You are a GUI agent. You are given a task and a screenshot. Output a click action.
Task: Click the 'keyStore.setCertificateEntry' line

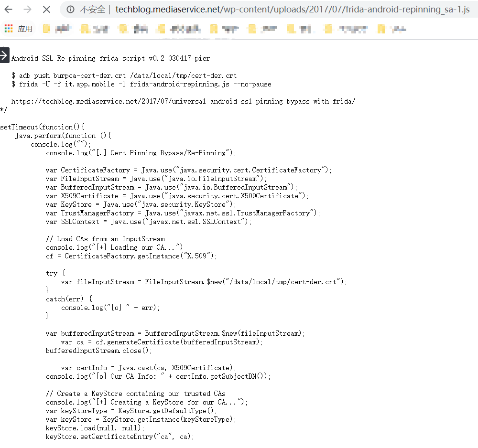[120, 437]
